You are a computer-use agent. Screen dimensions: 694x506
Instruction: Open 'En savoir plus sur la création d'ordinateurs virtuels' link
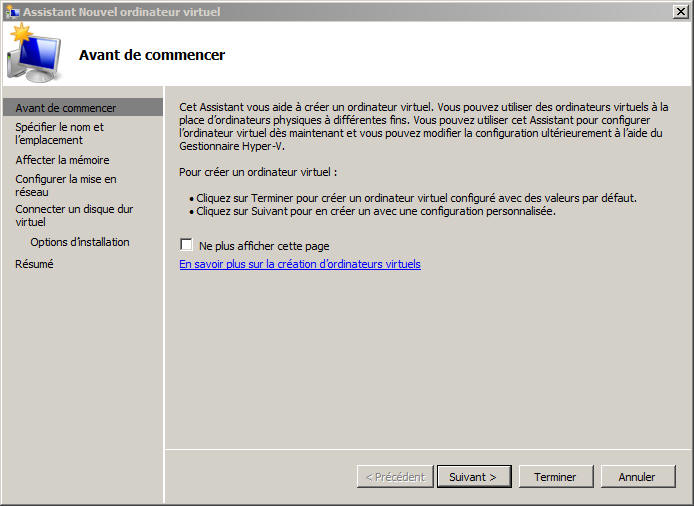(x=300, y=264)
